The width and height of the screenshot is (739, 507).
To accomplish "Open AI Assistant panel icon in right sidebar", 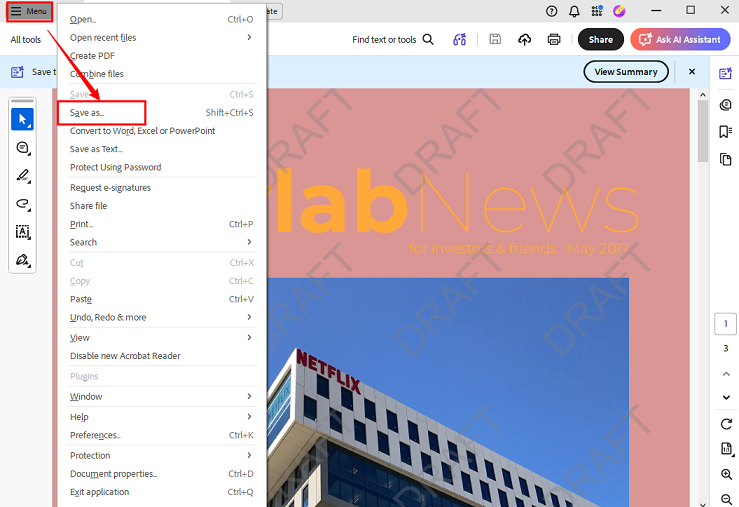I will [x=726, y=74].
